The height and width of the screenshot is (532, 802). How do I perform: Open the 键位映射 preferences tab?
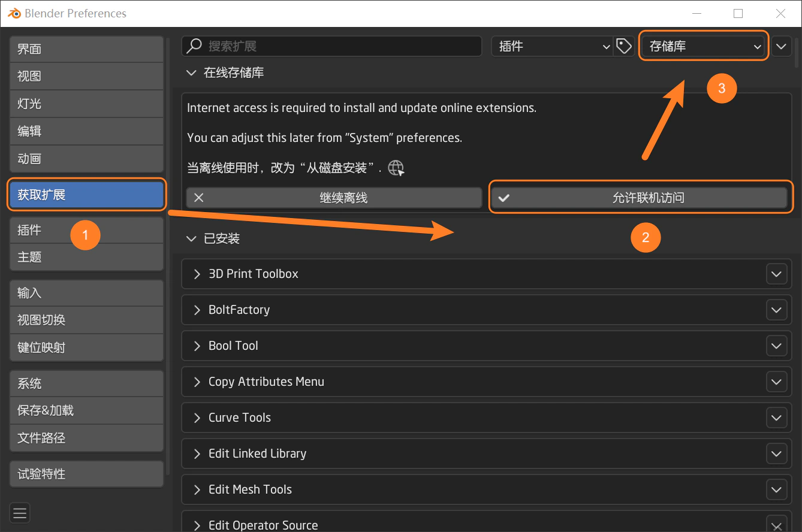pyautogui.click(x=86, y=347)
